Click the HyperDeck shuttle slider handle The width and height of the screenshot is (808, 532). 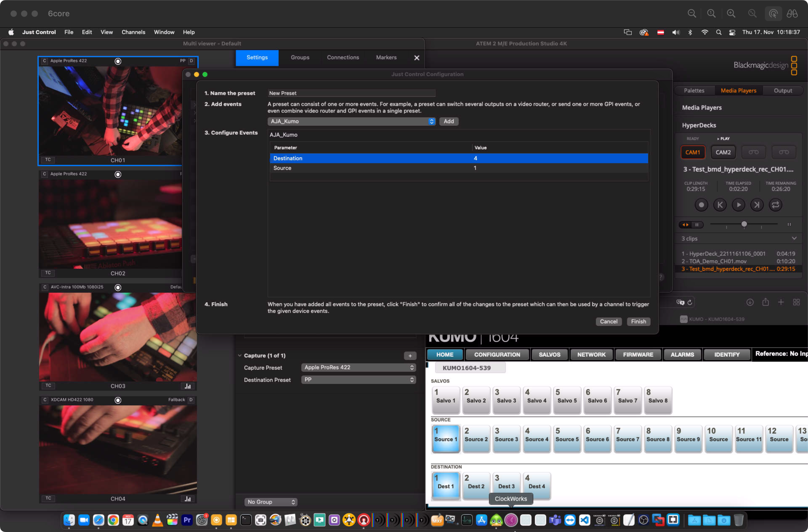[744, 224]
